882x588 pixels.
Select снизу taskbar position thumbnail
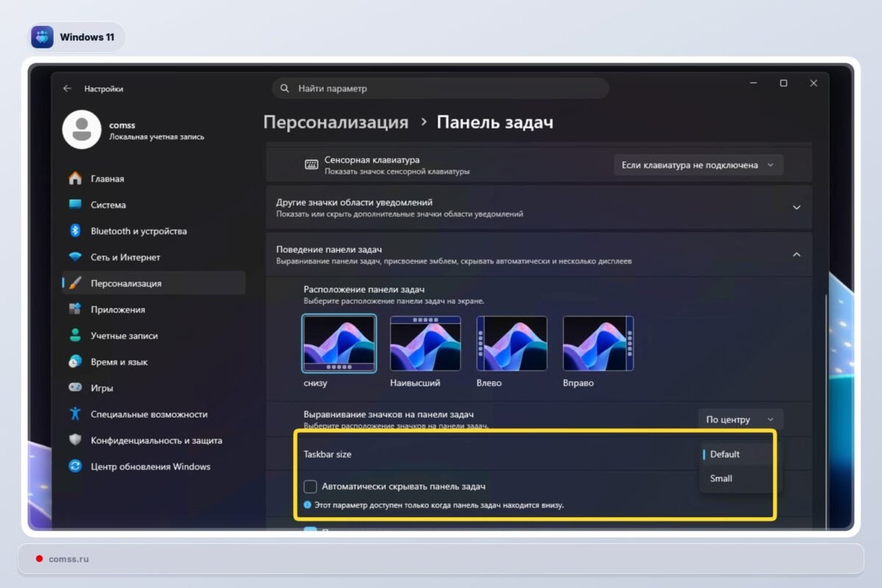pyautogui.click(x=339, y=343)
